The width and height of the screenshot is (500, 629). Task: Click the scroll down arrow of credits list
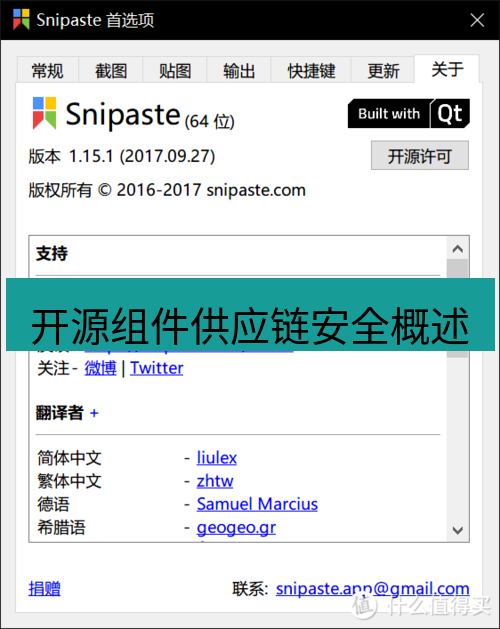(x=458, y=530)
